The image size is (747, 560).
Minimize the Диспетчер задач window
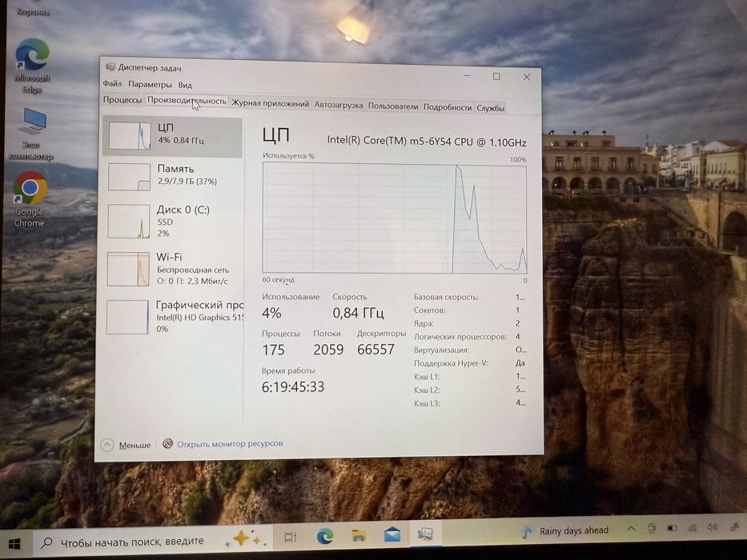468,76
